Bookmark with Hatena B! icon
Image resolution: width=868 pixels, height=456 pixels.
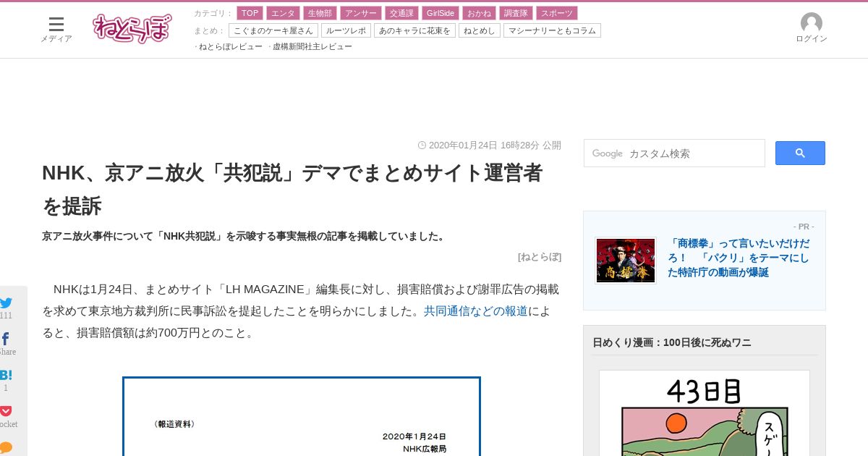pyautogui.click(x=6, y=375)
